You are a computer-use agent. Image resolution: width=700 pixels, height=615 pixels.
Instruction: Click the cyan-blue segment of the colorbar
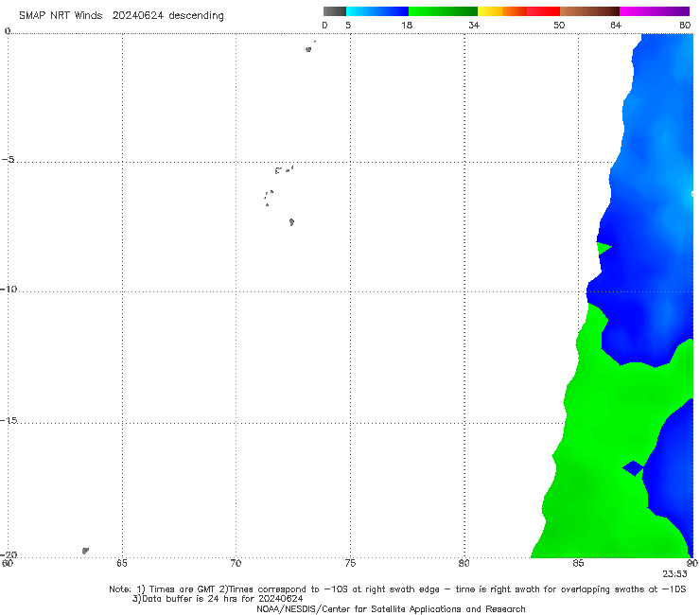click(377, 11)
